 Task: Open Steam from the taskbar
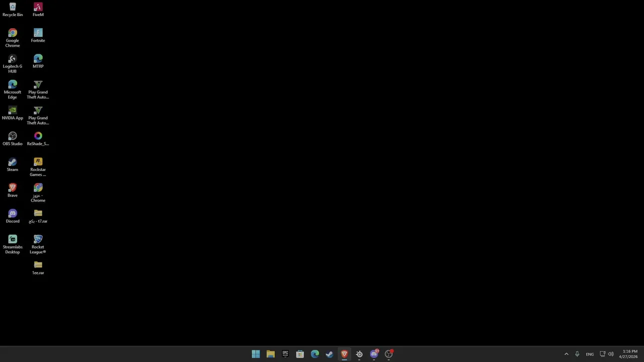tap(330, 354)
